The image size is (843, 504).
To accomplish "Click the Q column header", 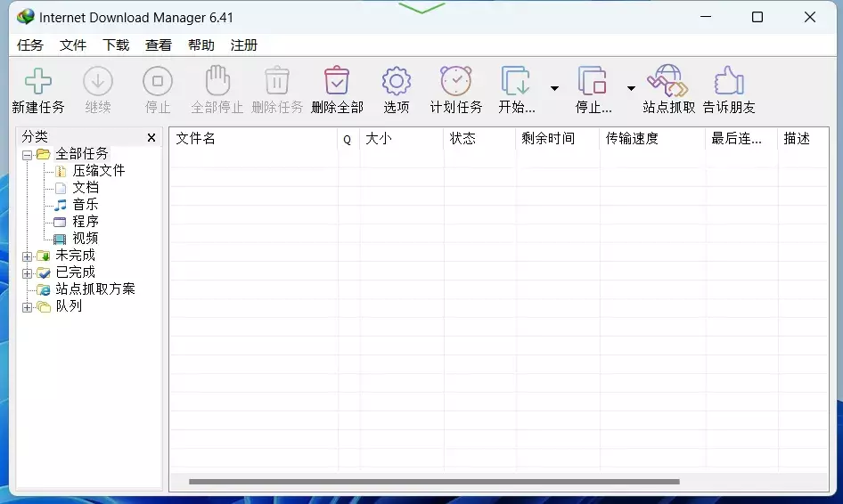I will tap(348, 140).
